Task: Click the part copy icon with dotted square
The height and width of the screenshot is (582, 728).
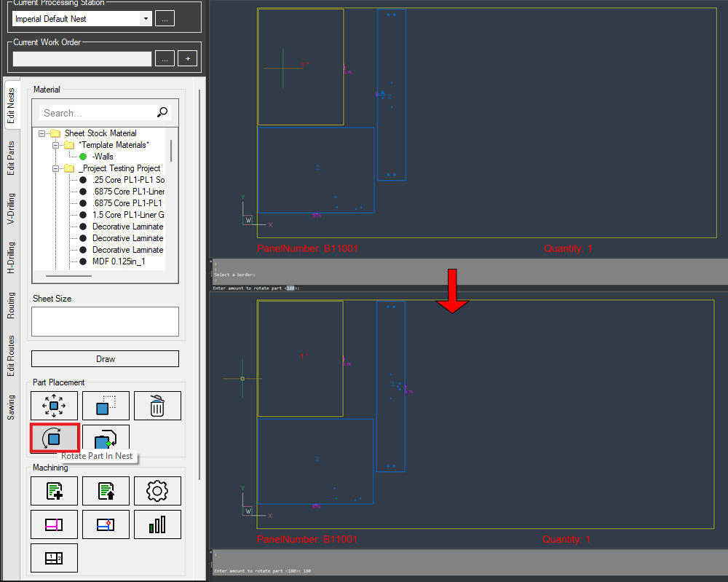Action: click(x=106, y=406)
